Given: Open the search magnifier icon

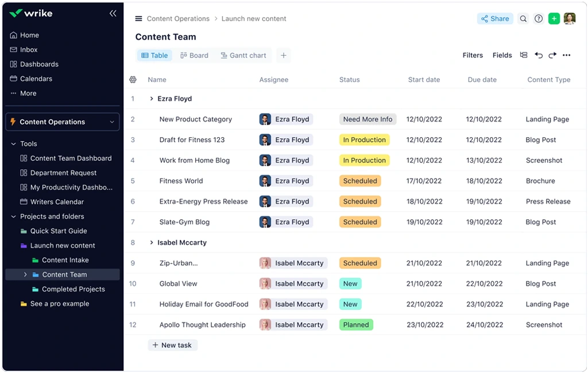Looking at the screenshot, I should pyautogui.click(x=523, y=19).
